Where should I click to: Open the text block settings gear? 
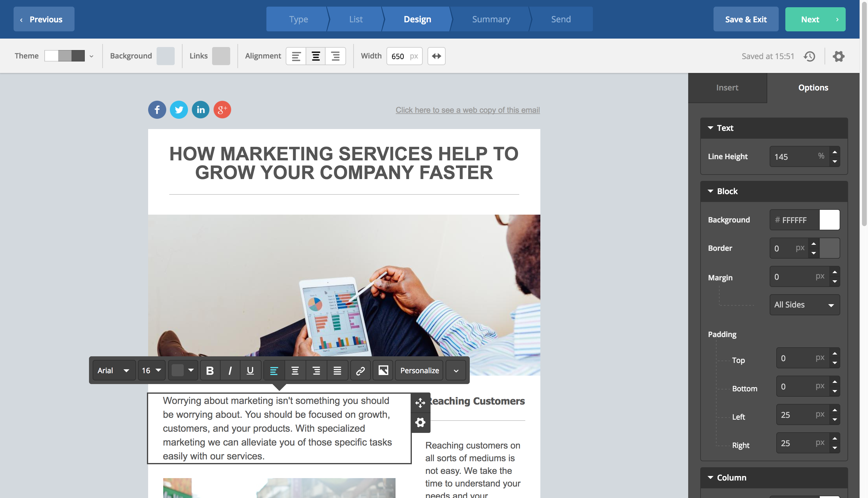click(x=420, y=422)
